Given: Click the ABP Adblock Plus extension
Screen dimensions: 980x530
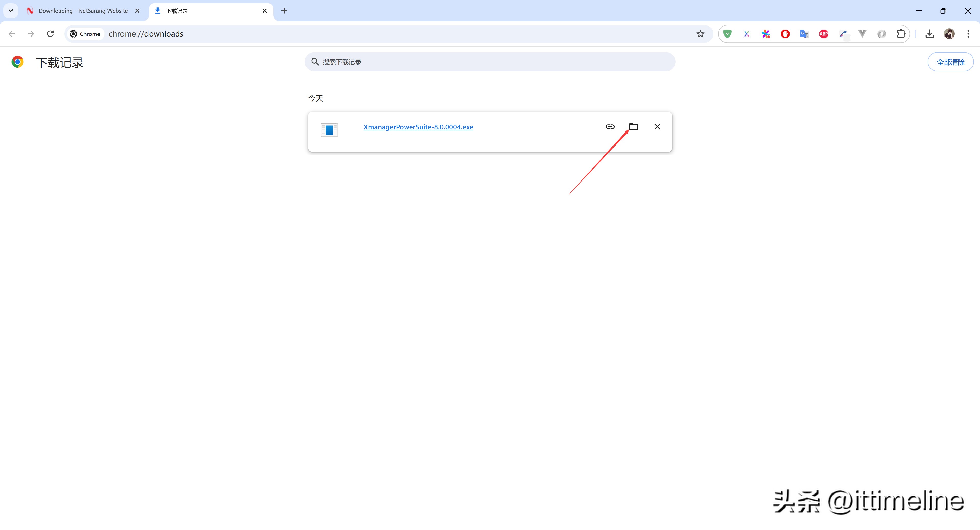Looking at the screenshot, I should [x=824, y=34].
